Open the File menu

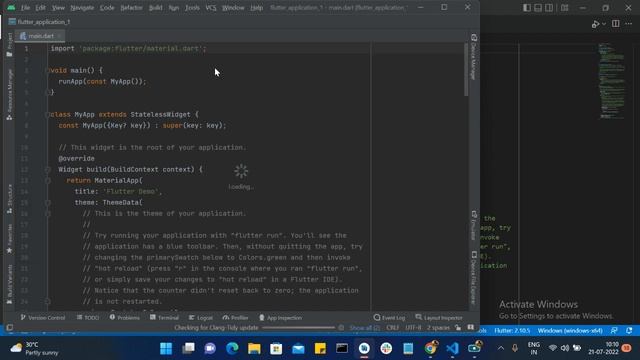click(25, 8)
